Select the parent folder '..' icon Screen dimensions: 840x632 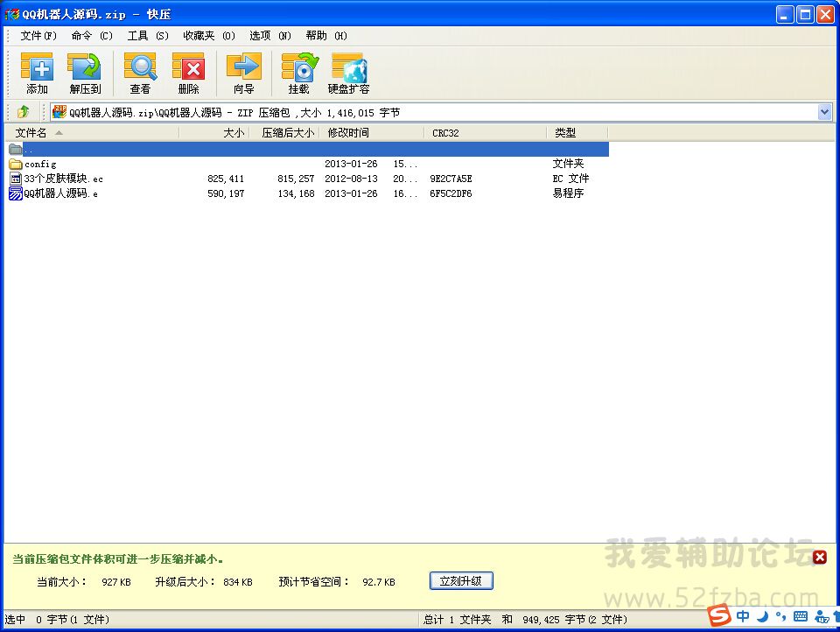coord(16,149)
